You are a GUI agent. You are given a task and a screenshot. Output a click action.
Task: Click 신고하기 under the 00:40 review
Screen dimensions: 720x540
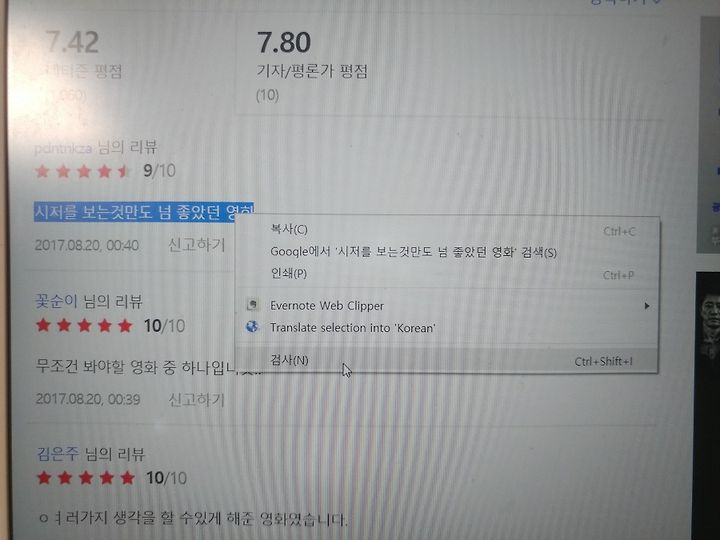pyautogui.click(x=197, y=245)
